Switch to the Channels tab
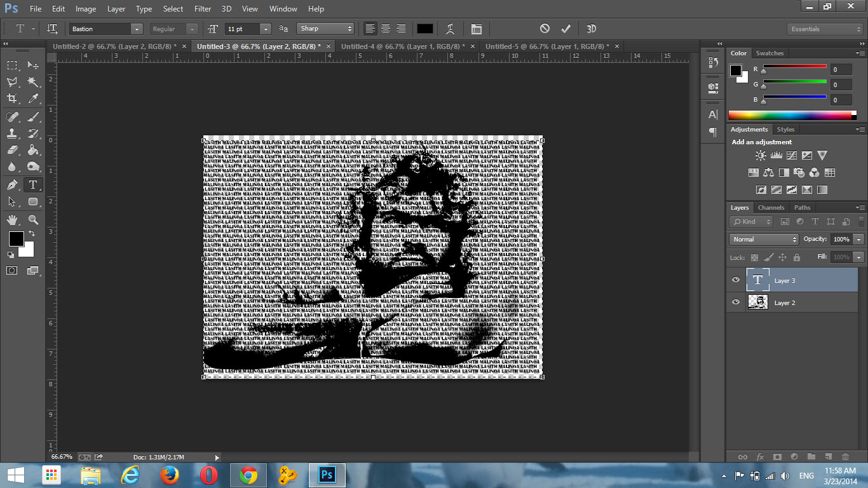The width and height of the screenshot is (868, 488). (771, 208)
